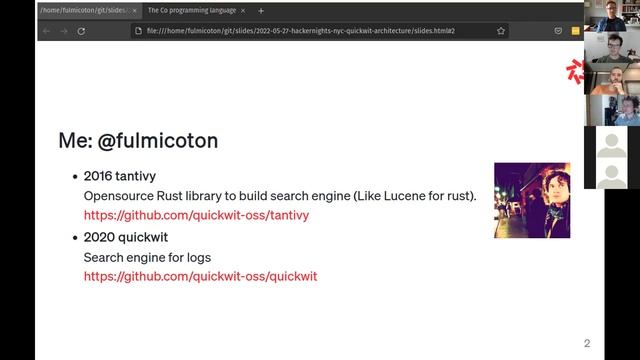Select the third participant video tile

point(612,79)
